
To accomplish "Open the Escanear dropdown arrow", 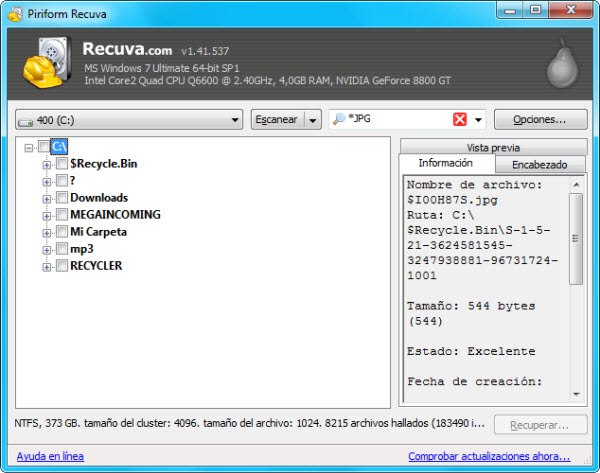I will pyautogui.click(x=313, y=120).
